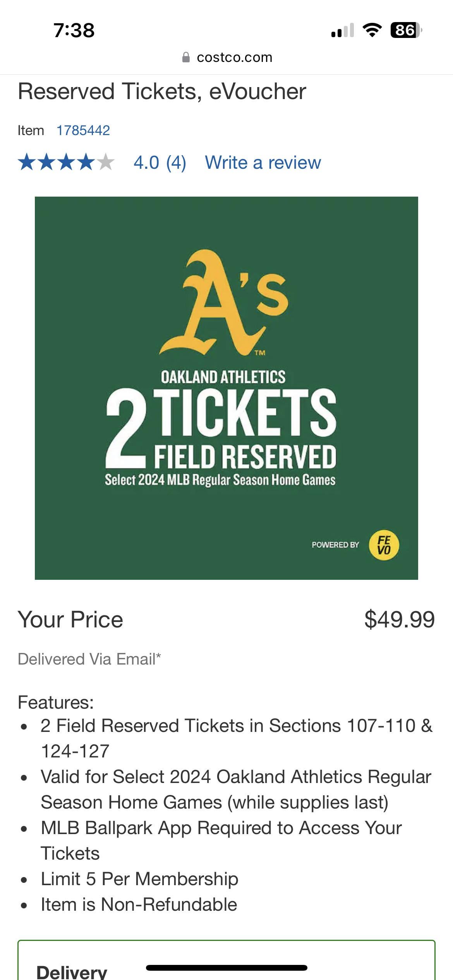The image size is (453, 980).
Task: Tap the battery indicator showing 86
Action: (x=406, y=30)
